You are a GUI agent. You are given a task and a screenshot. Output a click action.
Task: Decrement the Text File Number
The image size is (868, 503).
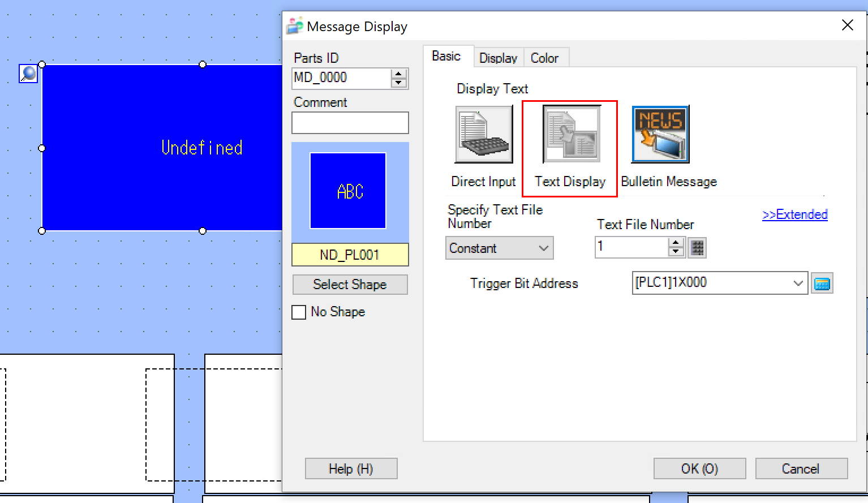click(676, 252)
